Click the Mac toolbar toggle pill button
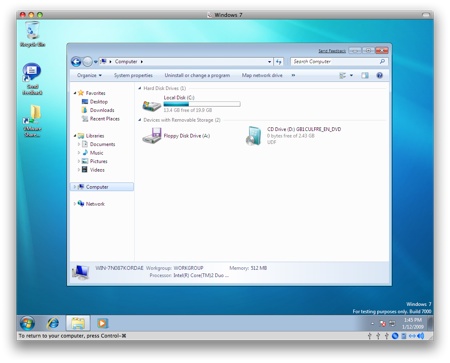This screenshot has width=450, height=363. tap(426, 15)
